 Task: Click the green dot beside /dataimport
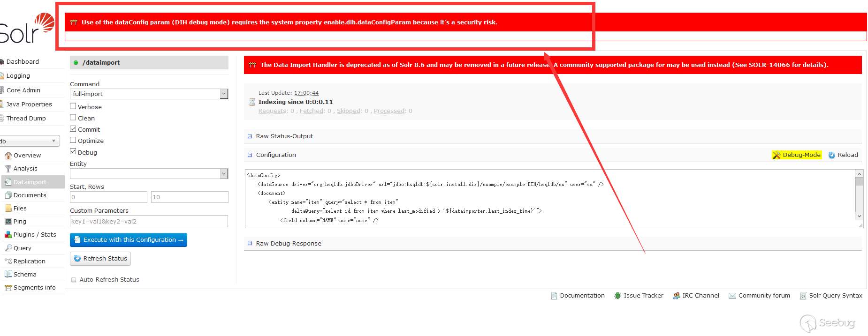coord(76,63)
